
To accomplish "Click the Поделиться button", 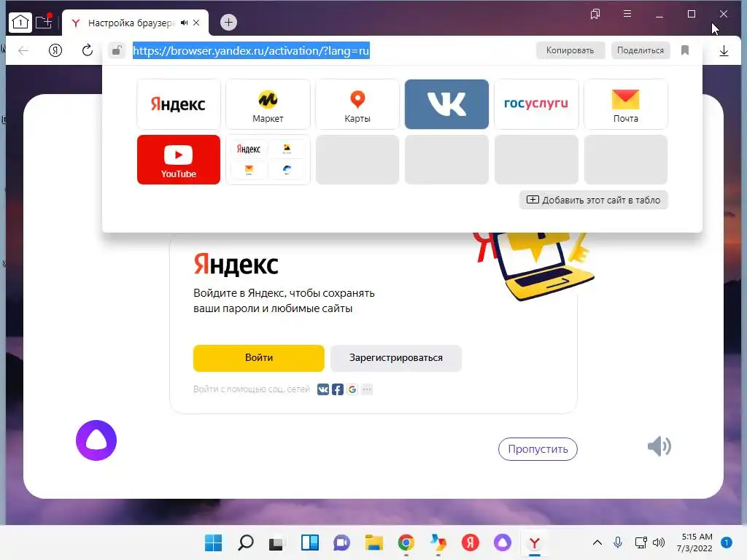I will click(640, 50).
